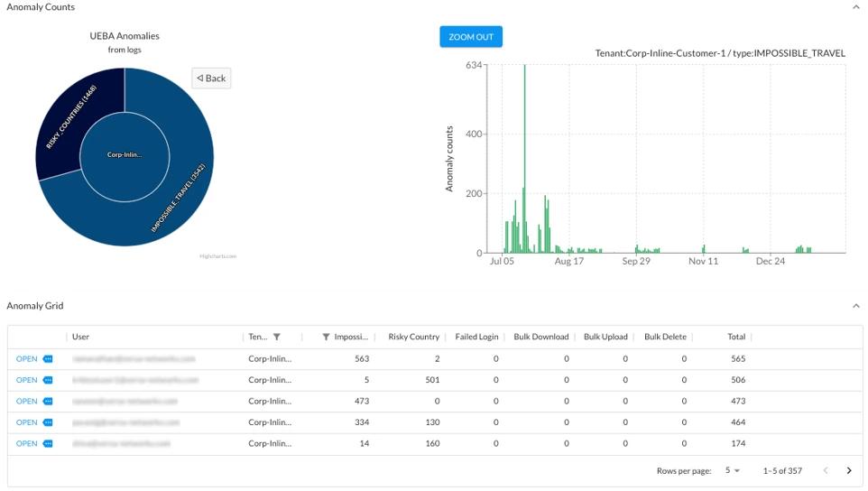Collapse the Anomaly Grid section

tap(855, 306)
